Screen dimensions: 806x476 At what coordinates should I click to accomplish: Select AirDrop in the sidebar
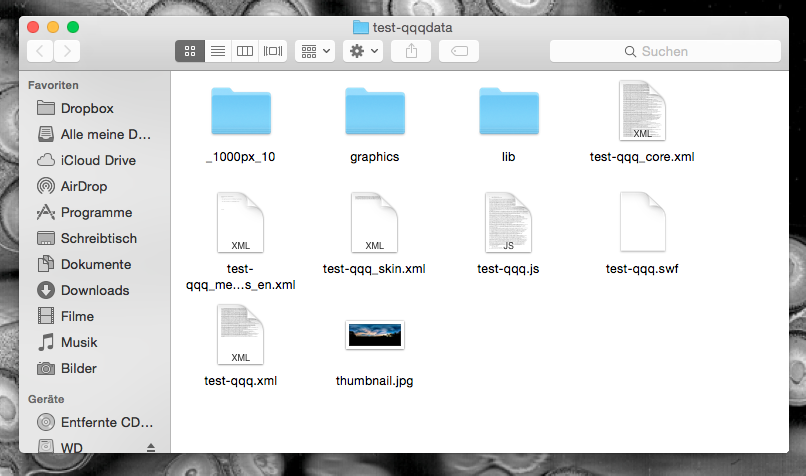[x=83, y=186]
